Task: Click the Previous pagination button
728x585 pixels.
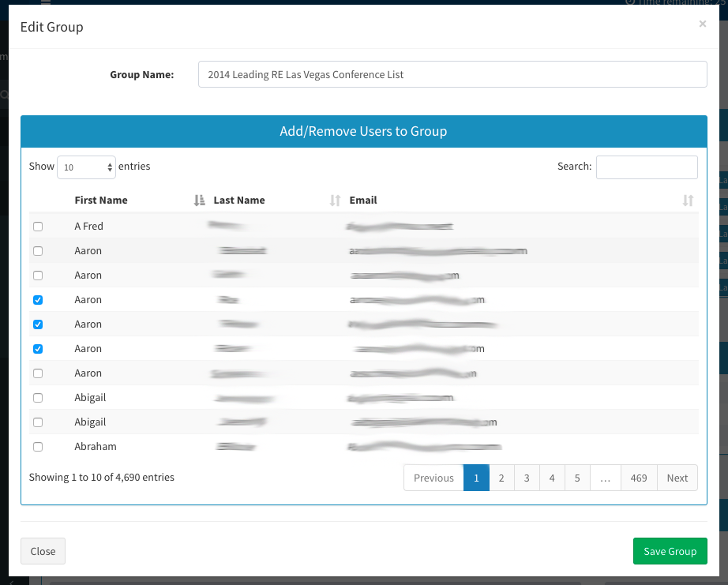Action: pos(433,478)
